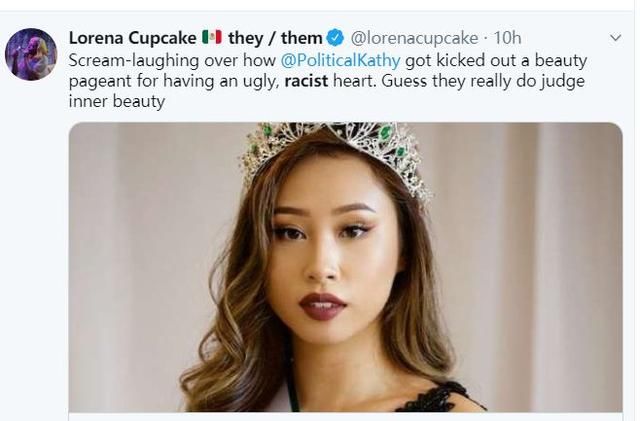640x421 pixels.
Task: Click the Mexican flag emoji in name
Action: point(211,38)
